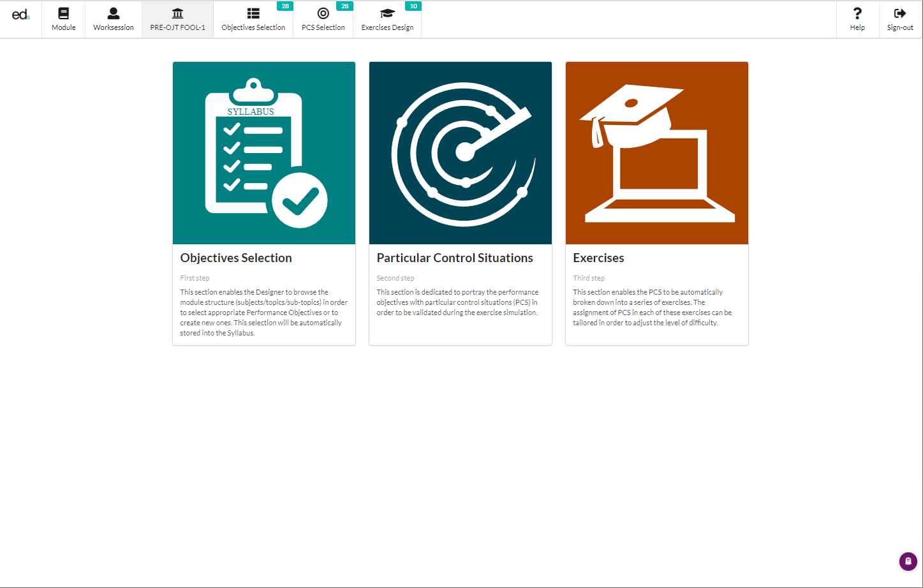The height and width of the screenshot is (588, 923).
Task: Click the Help question mark icon
Action: click(857, 13)
